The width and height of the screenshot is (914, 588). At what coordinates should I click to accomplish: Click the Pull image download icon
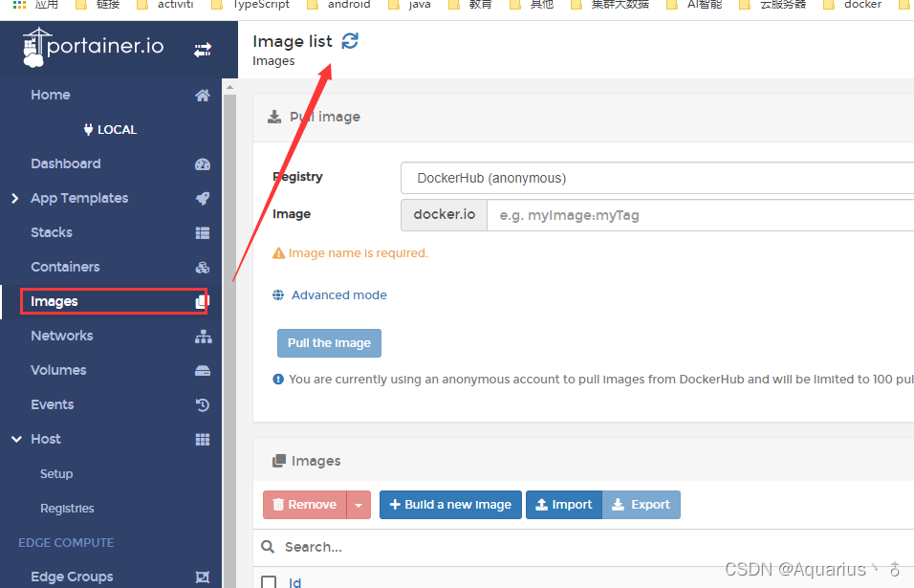point(274,118)
